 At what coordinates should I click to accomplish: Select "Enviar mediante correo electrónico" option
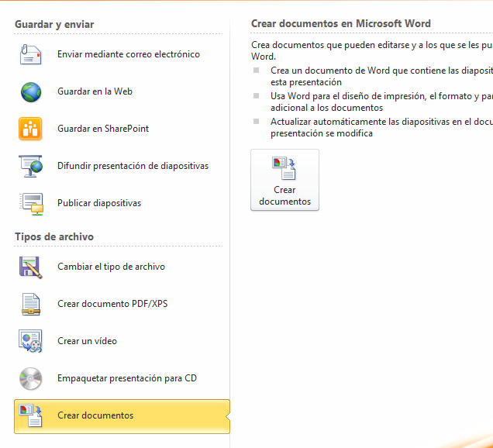[x=128, y=54]
